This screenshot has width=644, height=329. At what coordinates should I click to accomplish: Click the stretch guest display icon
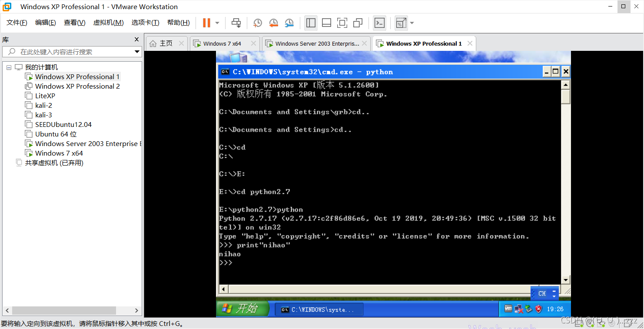(x=401, y=23)
